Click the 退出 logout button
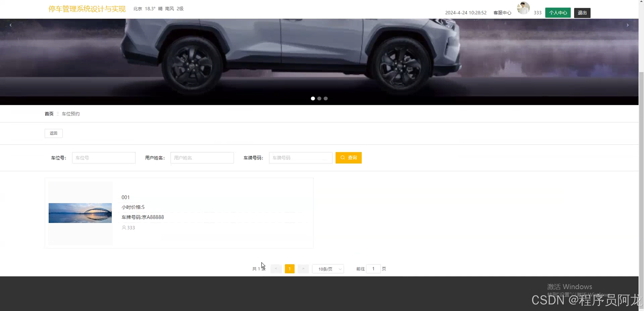644x311 pixels. [x=582, y=13]
